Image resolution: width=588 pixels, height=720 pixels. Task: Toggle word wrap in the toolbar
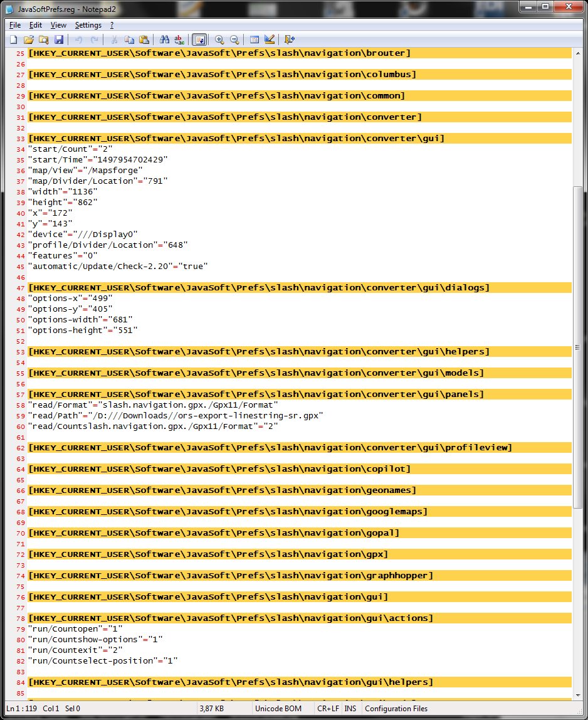tap(199, 40)
